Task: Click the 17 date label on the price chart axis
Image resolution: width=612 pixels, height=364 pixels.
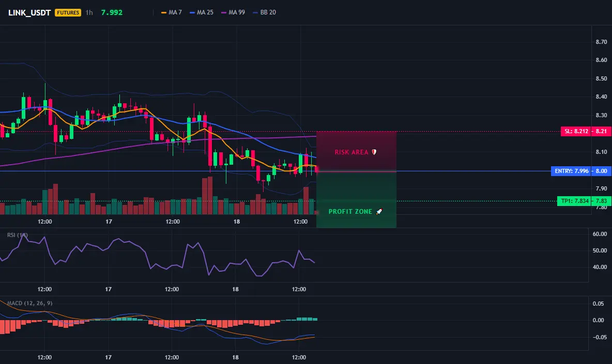Action: (109, 221)
